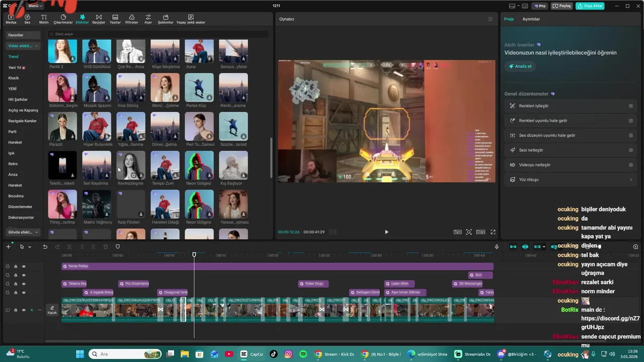The width and height of the screenshot is (644, 362).
Task: Open main track more options (three dots)
Action: 39,310
